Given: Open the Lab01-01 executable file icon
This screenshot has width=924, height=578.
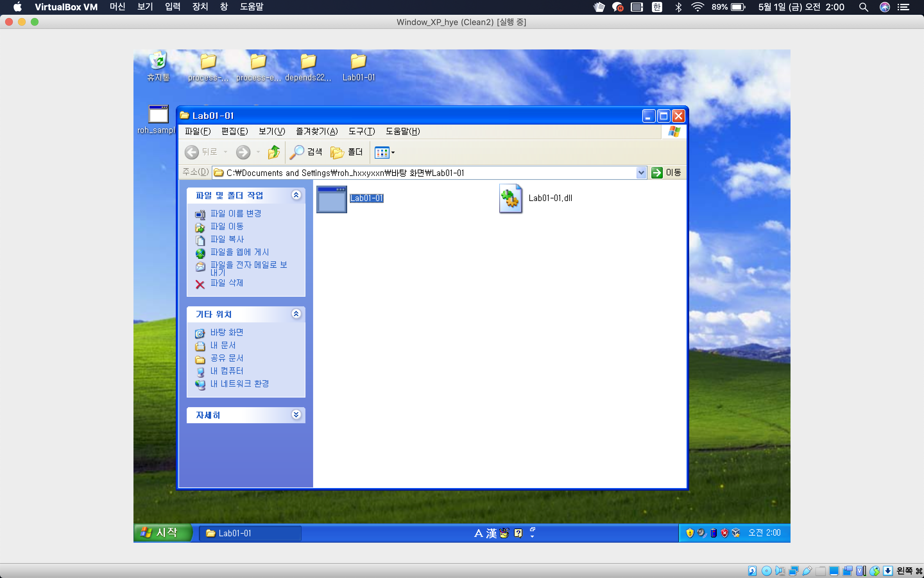Looking at the screenshot, I should (x=331, y=199).
